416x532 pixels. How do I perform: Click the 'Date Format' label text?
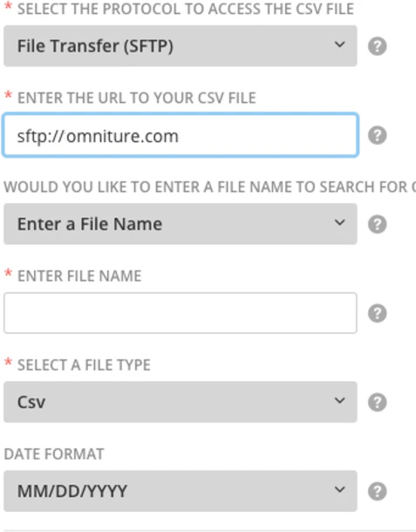pos(54,454)
